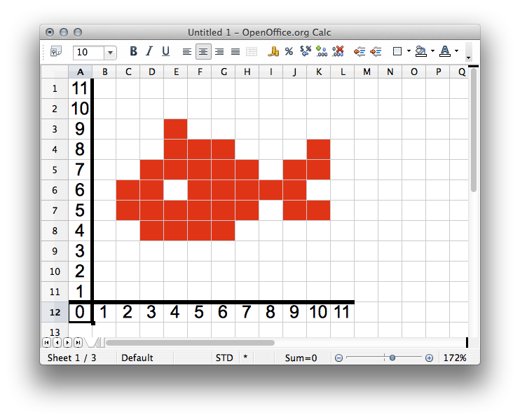Apply Standard number format icon

pyautogui.click(x=306, y=51)
